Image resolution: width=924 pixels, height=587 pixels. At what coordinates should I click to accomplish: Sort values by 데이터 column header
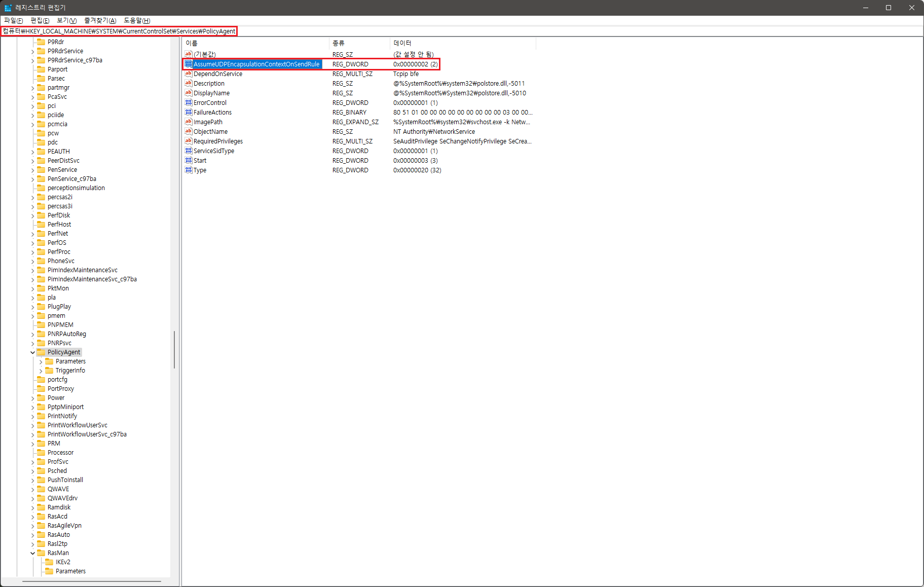pos(463,43)
